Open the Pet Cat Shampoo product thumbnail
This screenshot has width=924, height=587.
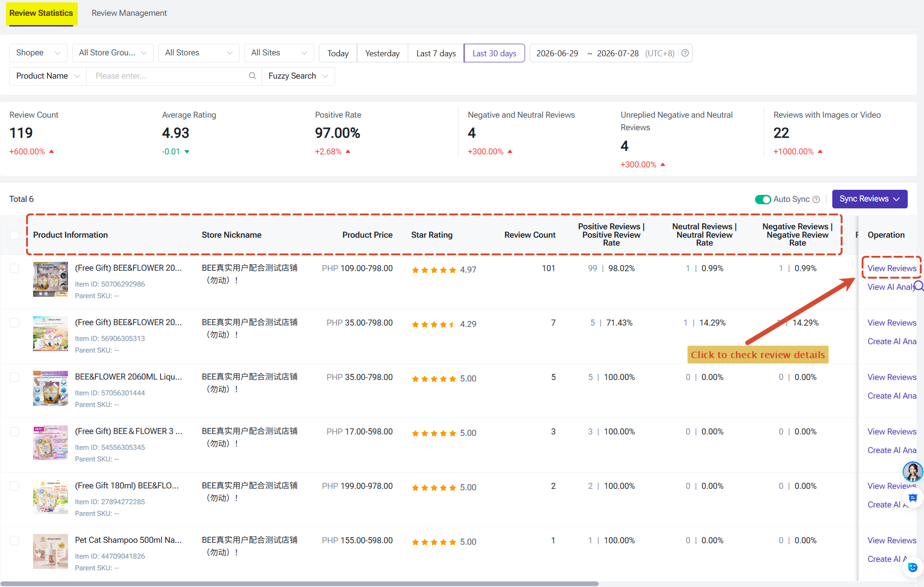click(x=50, y=551)
